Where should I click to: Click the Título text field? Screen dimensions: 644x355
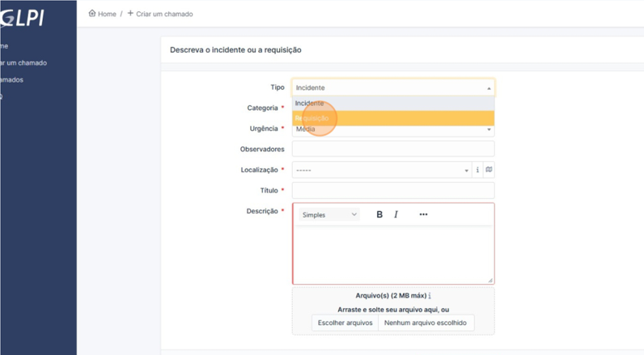coord(392,191)
